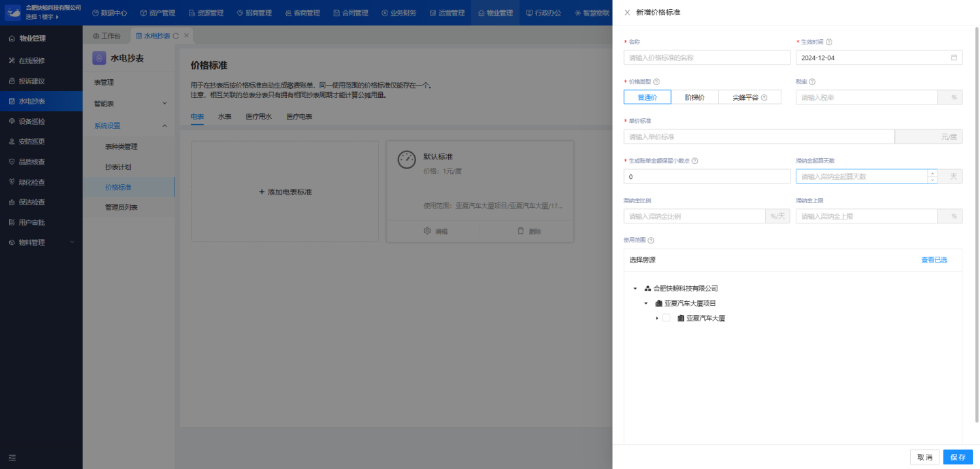Expand 物料管理 in the left sidebar
The image size is (980, 469).
41,242
